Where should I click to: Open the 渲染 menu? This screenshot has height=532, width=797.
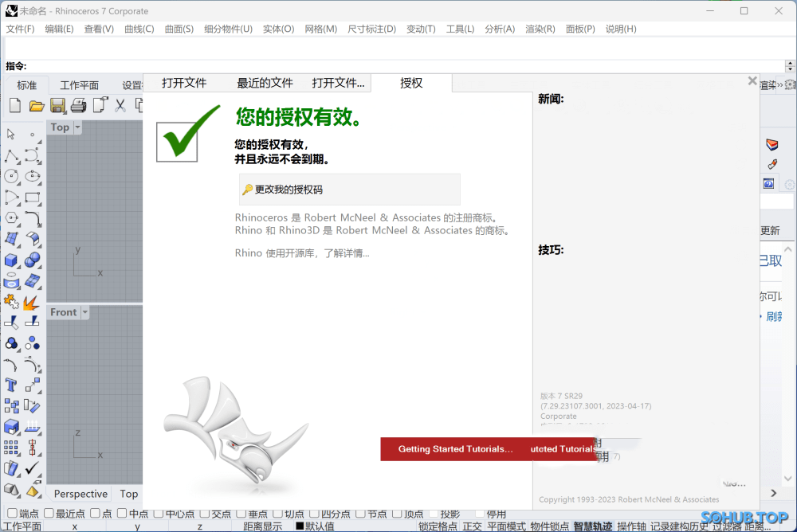[540, 29]
